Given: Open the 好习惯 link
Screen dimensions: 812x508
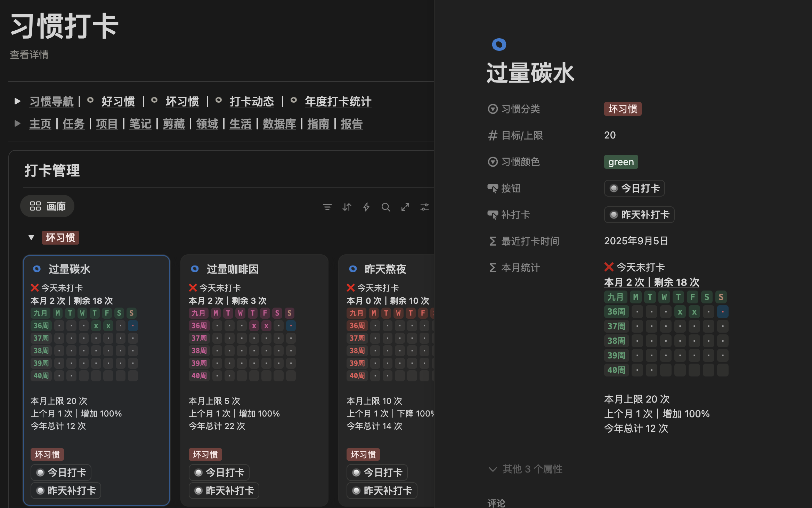Looking at the screenshot, I should [118, 102].
